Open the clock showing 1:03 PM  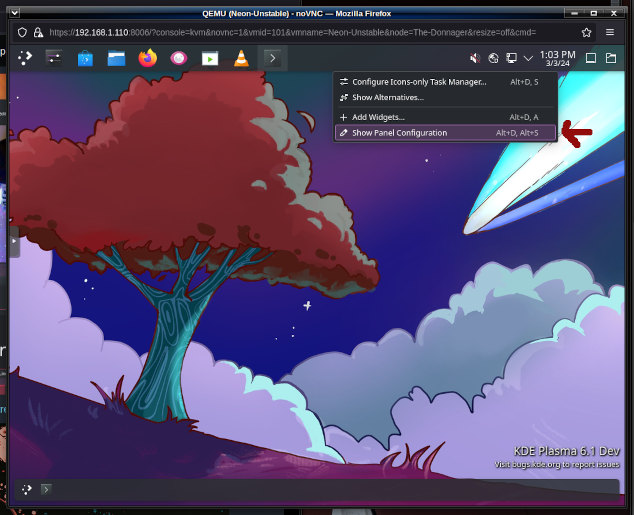(558, 58)
